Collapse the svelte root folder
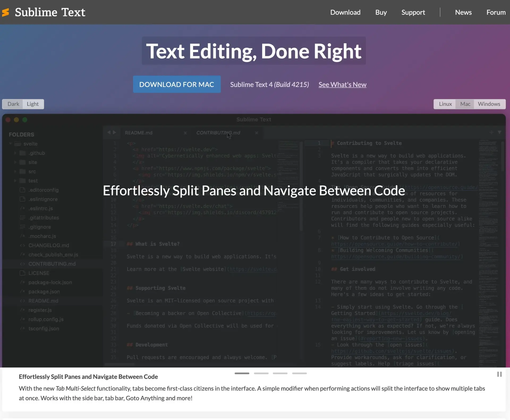Screen dimensions: 510x420 [11, 144]
